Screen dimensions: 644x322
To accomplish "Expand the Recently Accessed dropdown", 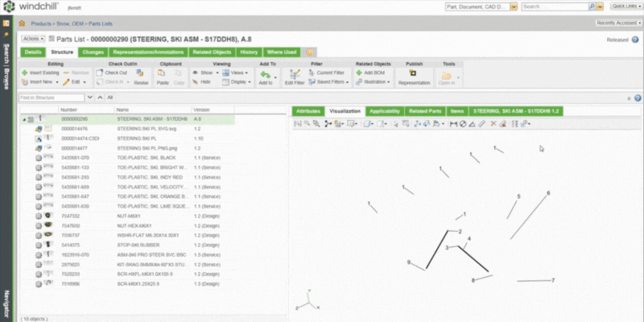I will click(x=616, y=23).
